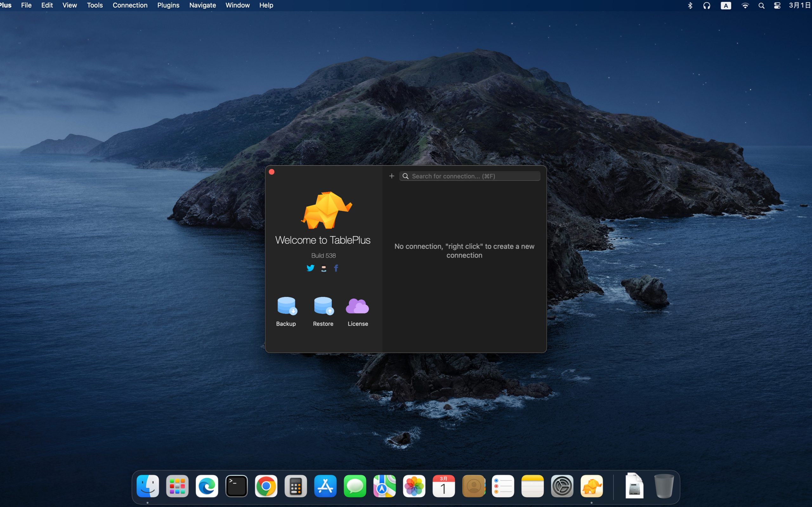
Task: Click the Twitter bird icon
Action: (x=311, y=268)
